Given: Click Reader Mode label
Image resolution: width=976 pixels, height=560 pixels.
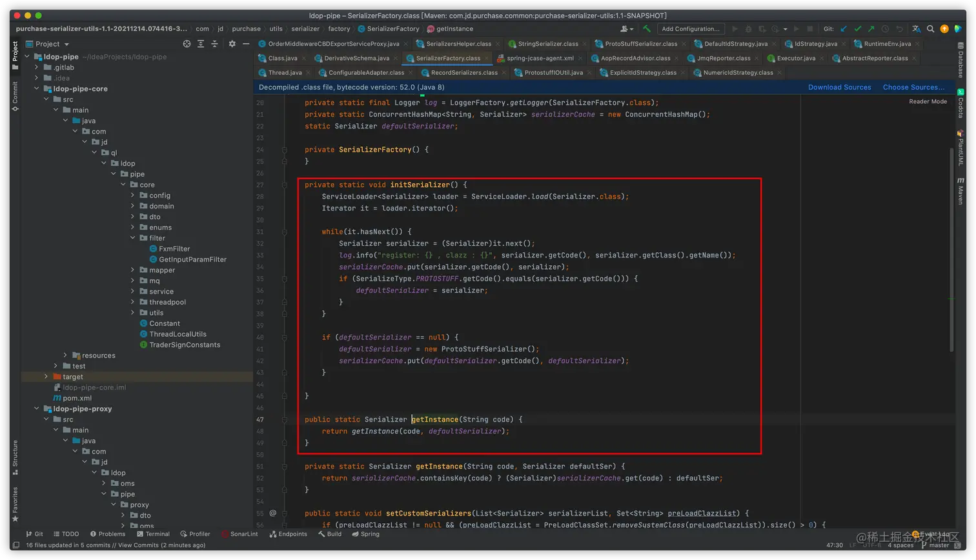Looking at the screenshot, I should 928,102.
